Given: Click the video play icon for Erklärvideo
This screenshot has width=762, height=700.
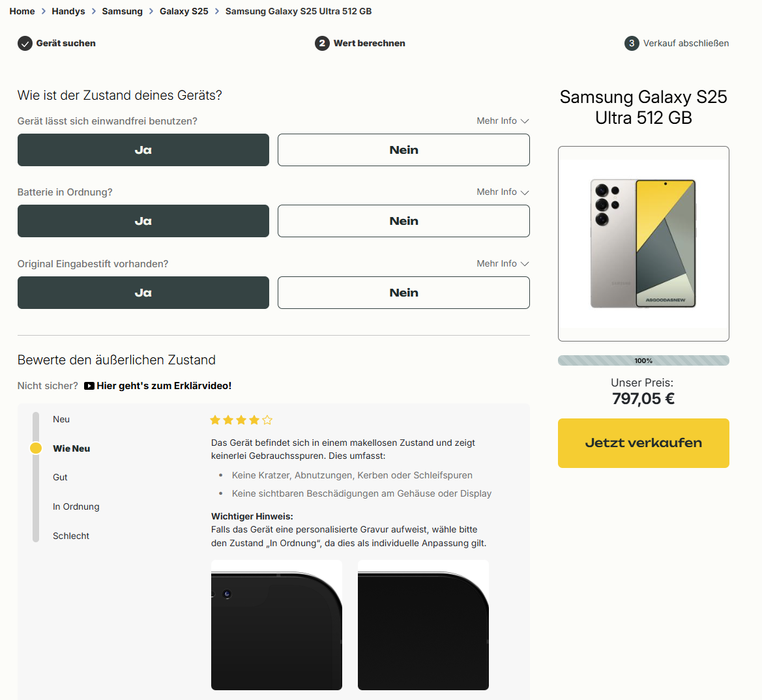Looking at the screenshot, I should coord(89,386).
